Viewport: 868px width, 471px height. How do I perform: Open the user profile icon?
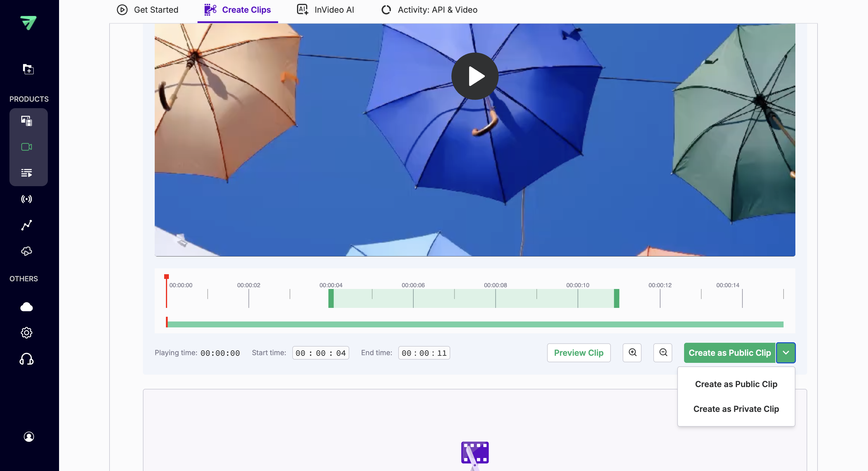coord(29,437)
